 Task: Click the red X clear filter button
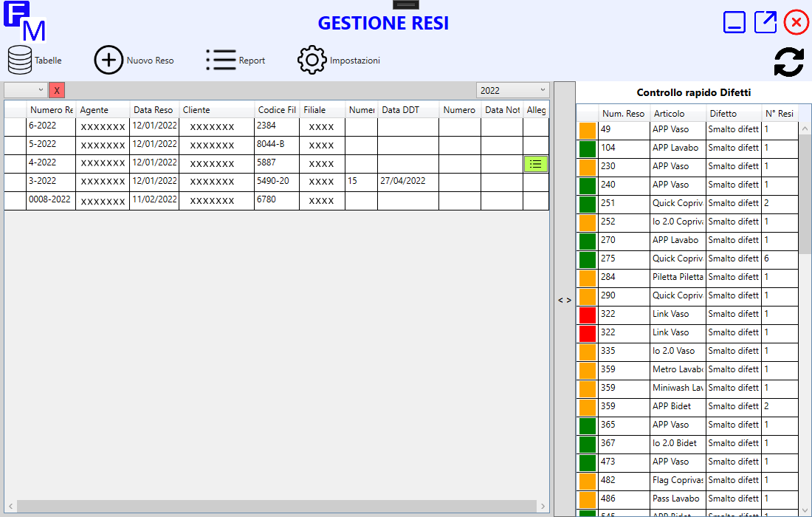point(57,90)
